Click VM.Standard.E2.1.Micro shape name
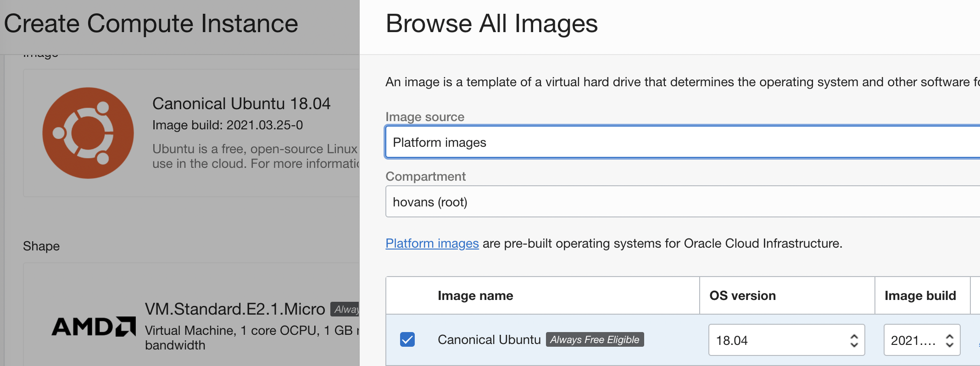This screenshot has height=366, width=980. point(235,309)
